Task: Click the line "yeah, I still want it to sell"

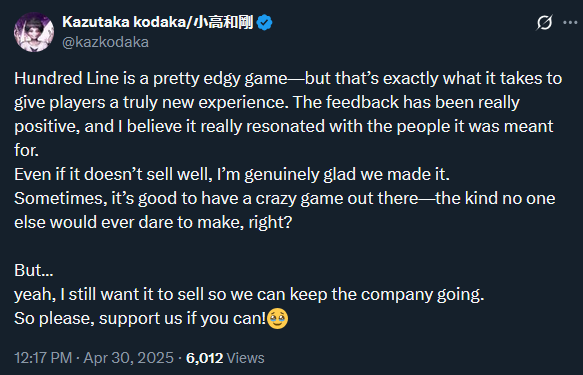Action: pos(249,294)
